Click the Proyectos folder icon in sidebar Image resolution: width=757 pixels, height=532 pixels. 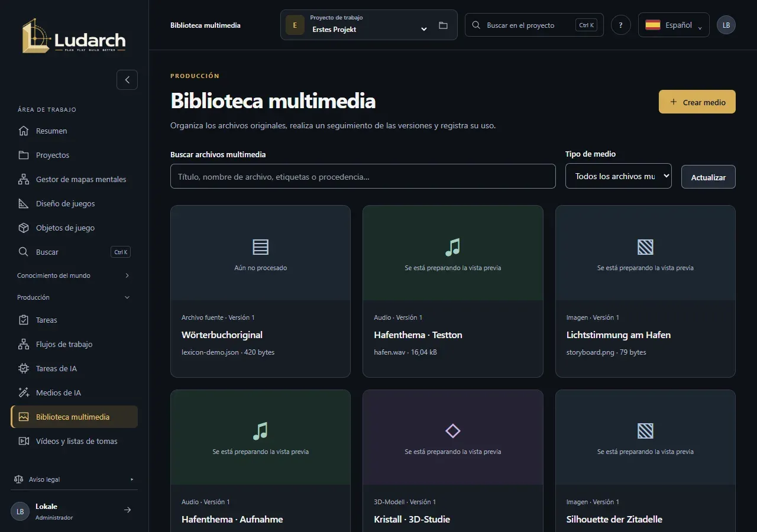(x=24, y=155)
